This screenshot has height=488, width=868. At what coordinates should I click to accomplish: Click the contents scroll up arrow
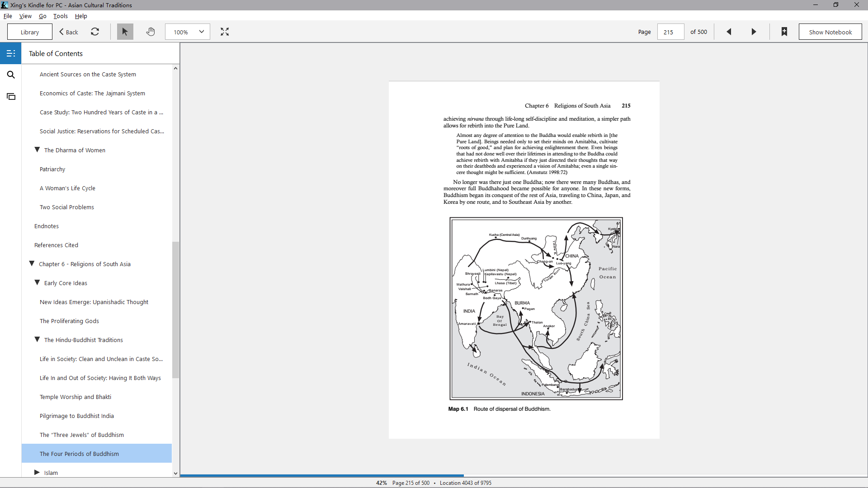(175, 68)
